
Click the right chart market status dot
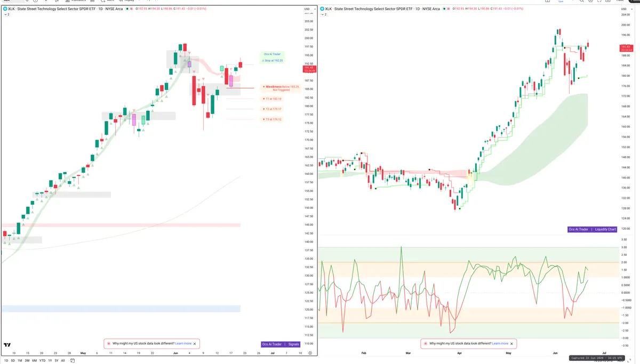(x=444, y=9)
